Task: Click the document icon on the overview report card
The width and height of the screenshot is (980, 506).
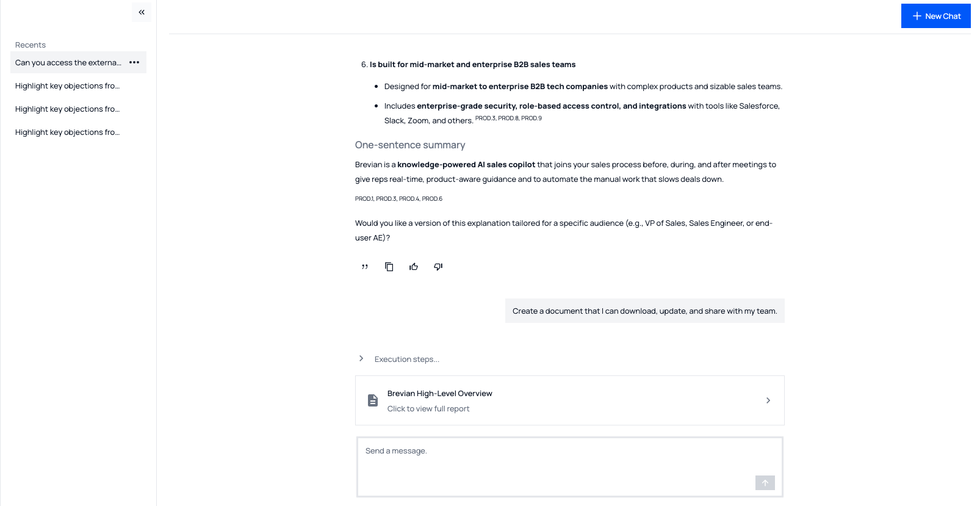Action: [373, 400]
